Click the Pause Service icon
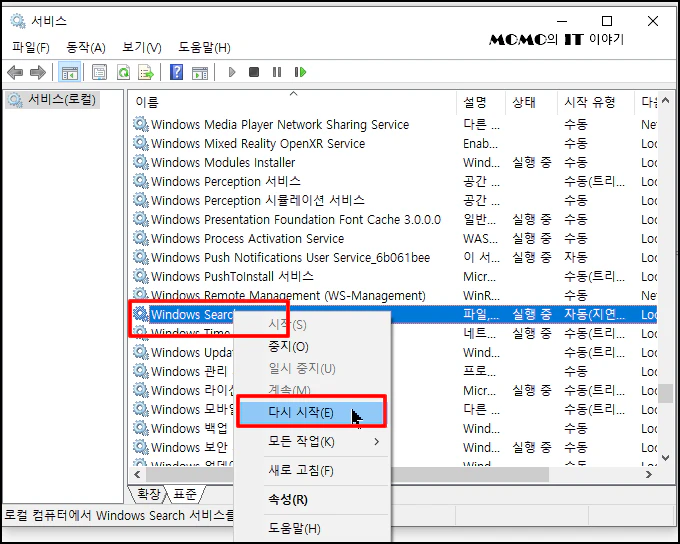 [x=277, y=72]
